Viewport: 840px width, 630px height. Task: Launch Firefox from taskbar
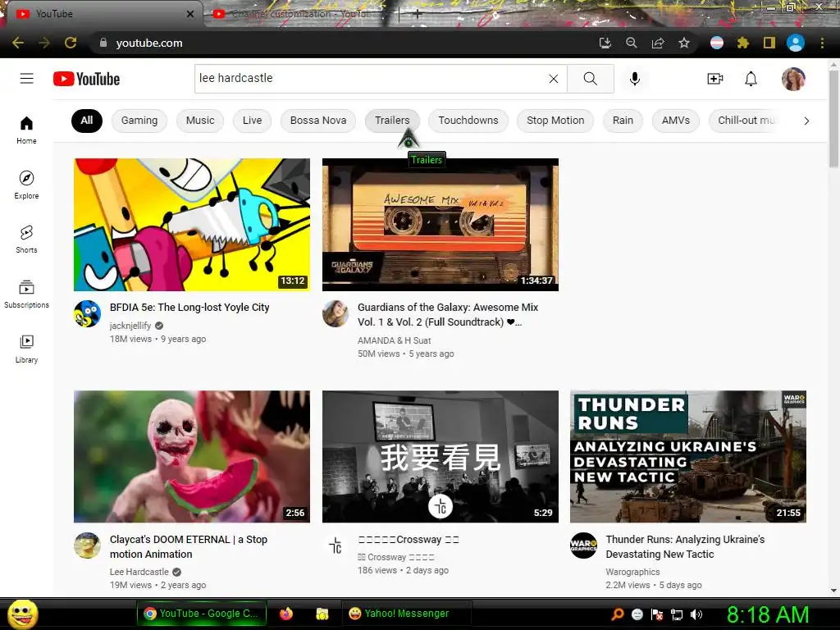pos(286,614)
